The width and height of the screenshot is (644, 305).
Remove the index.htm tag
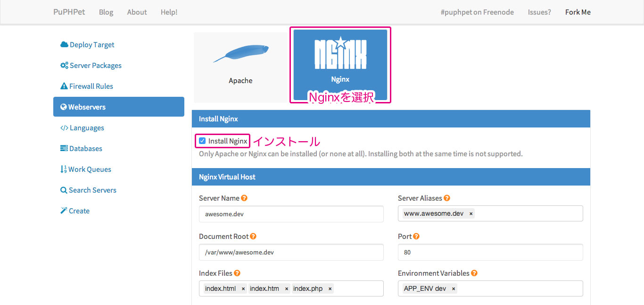[287, 289]
